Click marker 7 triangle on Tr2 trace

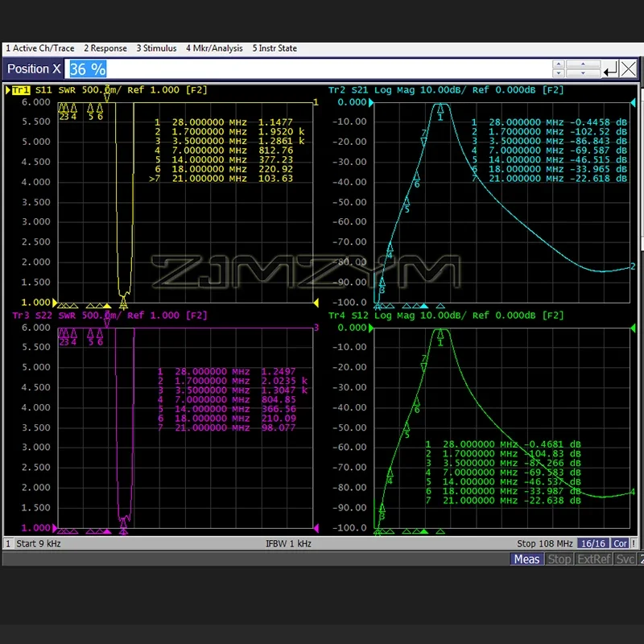tap(424, 142)
